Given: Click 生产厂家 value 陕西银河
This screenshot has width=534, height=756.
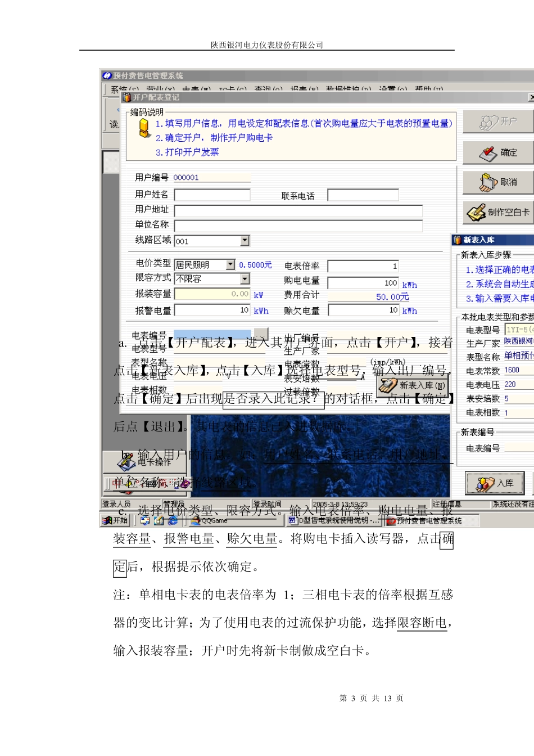Looking at the screenshot, I should (519, 341).
